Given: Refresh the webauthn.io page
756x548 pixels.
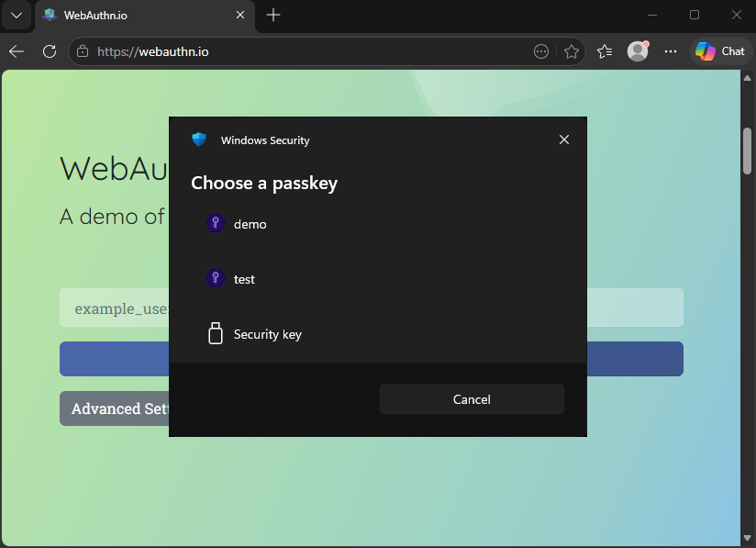Looking at the screenshot, I should click(x=50, y=51).
